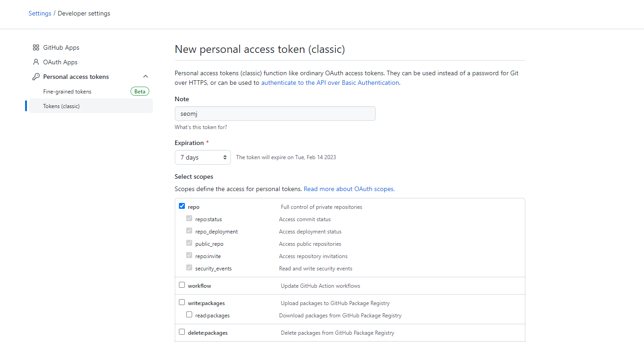Screen dimensions: 644x342
Task: Click the key icon beside Personal access tokens
Action: tap(36, 77)
